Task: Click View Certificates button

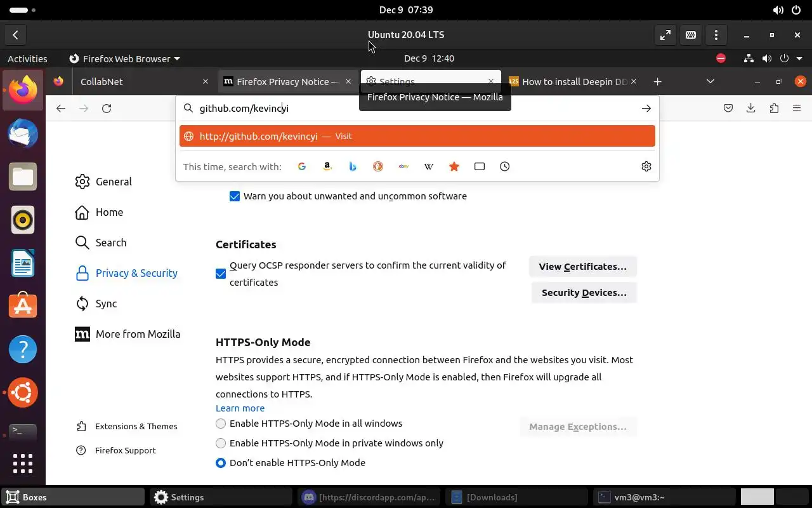Action: coord(582,267)
